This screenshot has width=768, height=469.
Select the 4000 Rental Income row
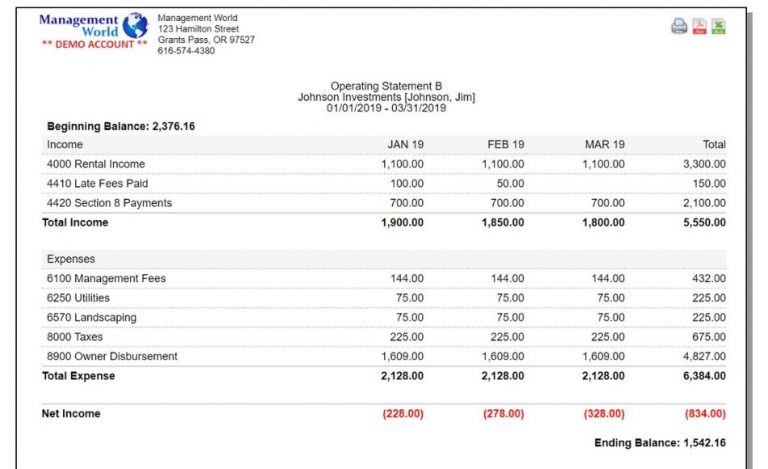tap(96, 164)
